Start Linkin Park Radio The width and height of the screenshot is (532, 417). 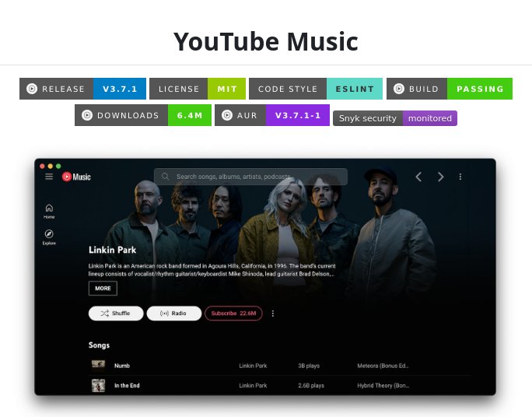point(173,314)
